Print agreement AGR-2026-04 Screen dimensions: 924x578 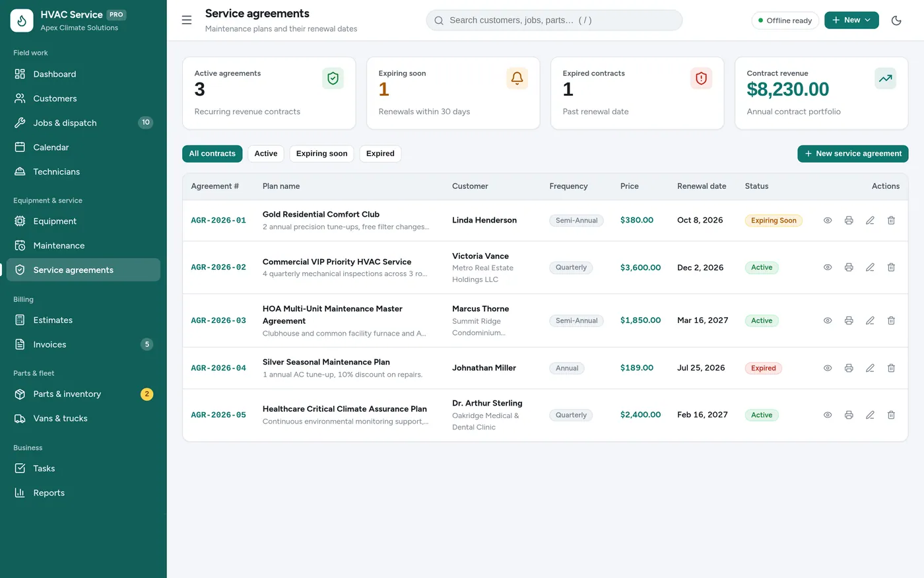coord(849,369)
